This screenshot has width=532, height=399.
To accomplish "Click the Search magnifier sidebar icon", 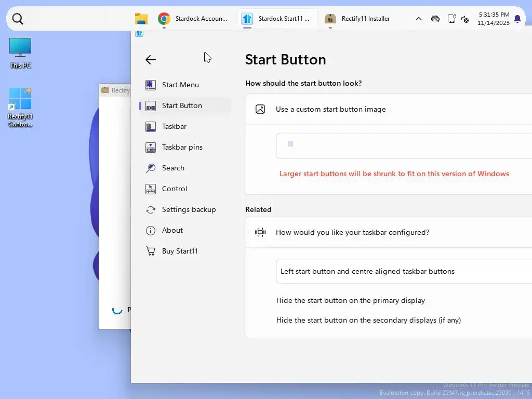I will click(151, 168).
